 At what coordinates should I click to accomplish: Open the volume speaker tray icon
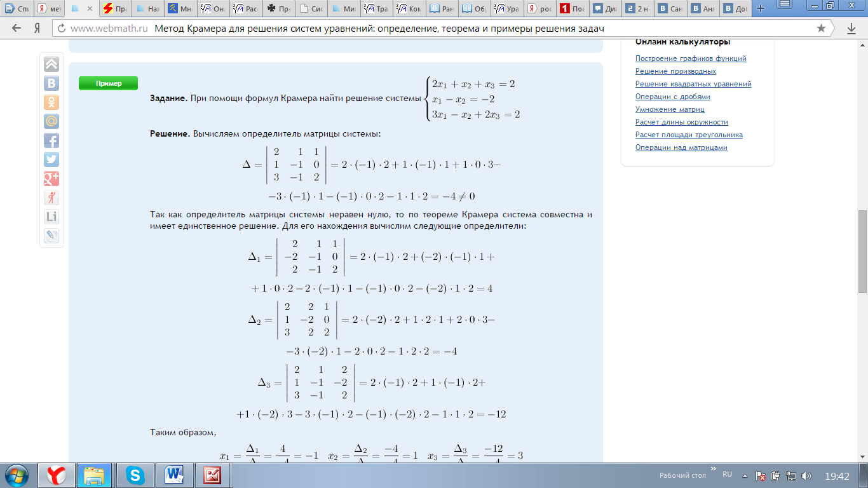tap(806, 476)
